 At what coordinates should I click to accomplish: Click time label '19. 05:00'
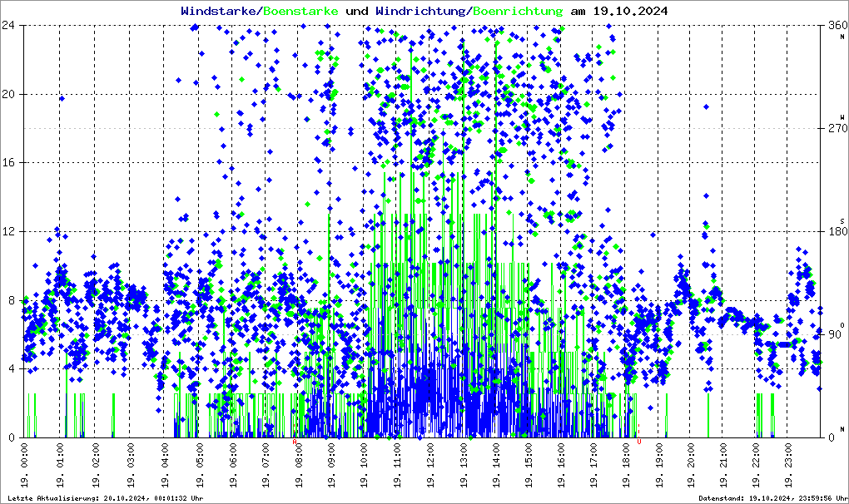(x=199, y=465)
